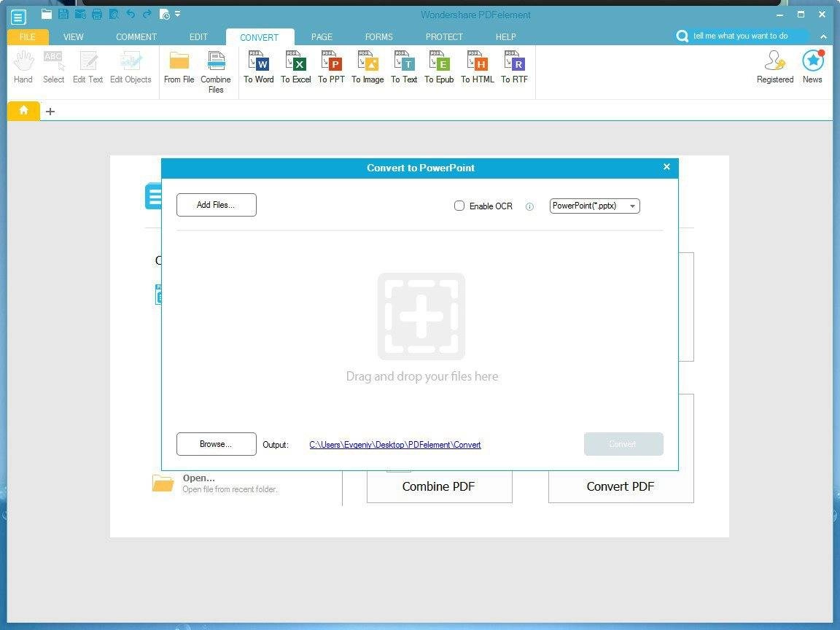Click the To Image conversion icon
The image size is (840, 630).
(367, 67)
